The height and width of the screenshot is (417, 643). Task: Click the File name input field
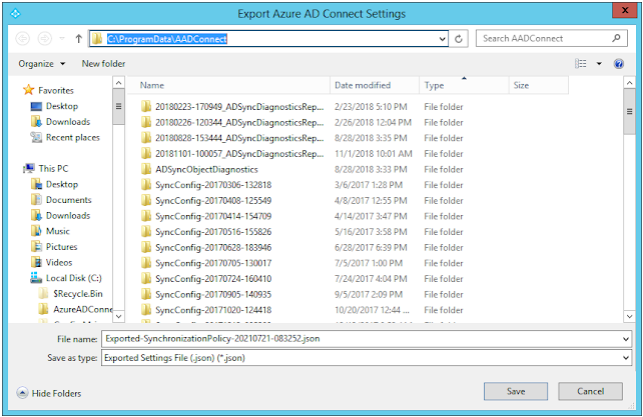pos(361,339)
